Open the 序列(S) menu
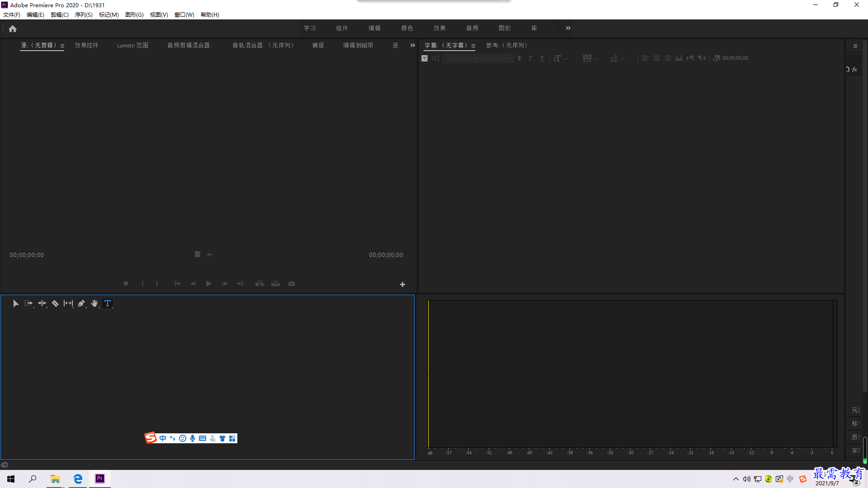 click(84, 15)
